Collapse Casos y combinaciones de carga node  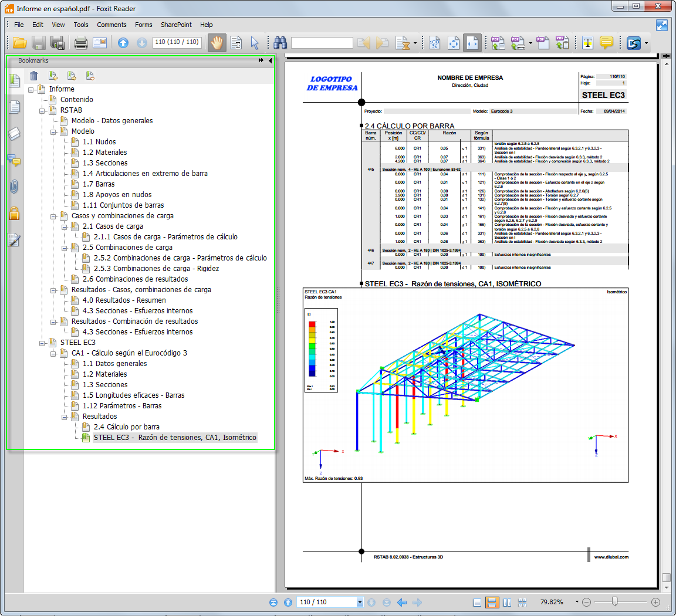[53, 216]
